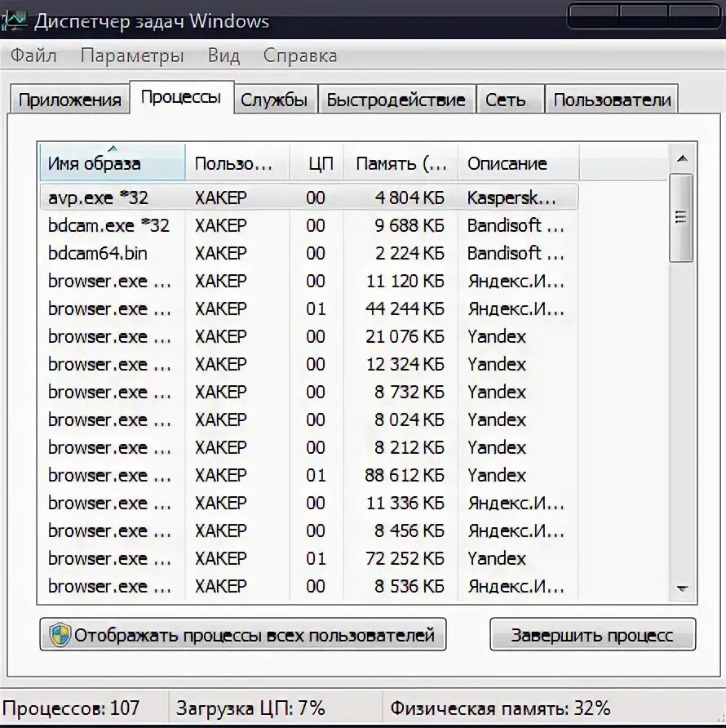This screenshot has width=726, height=728.
Task: Open the Быстродействие tab
Action: [x=396, y=100]
